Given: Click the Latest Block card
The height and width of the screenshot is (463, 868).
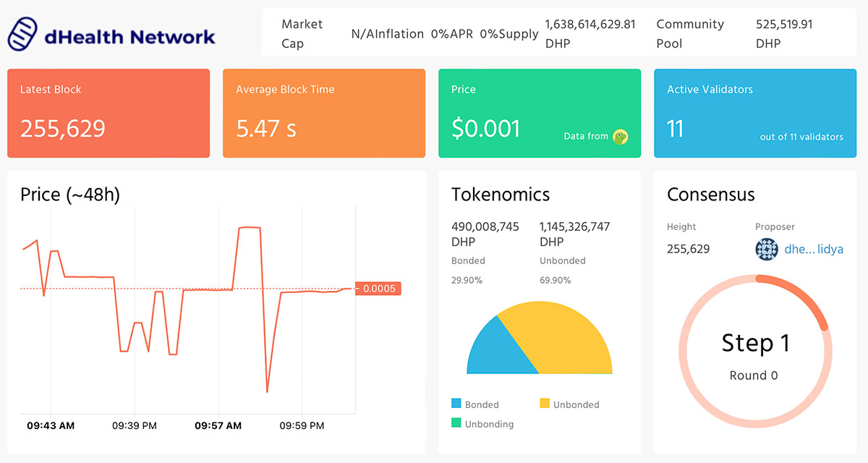Looking at the screenshot, I should pos(109,114).
